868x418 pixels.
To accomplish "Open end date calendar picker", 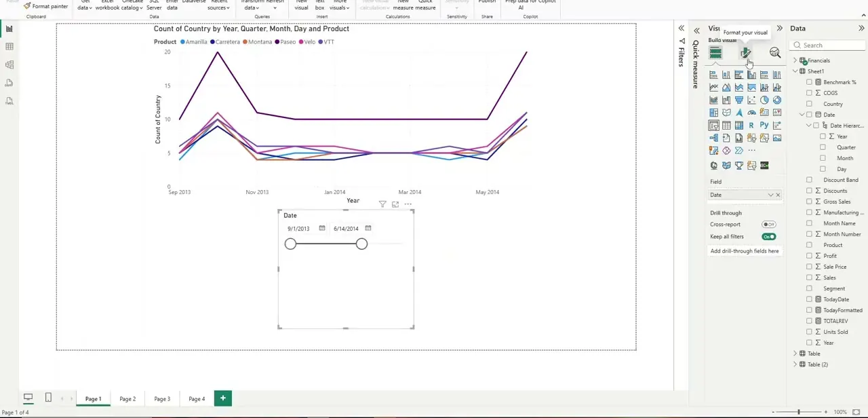I will coord(368,229).
